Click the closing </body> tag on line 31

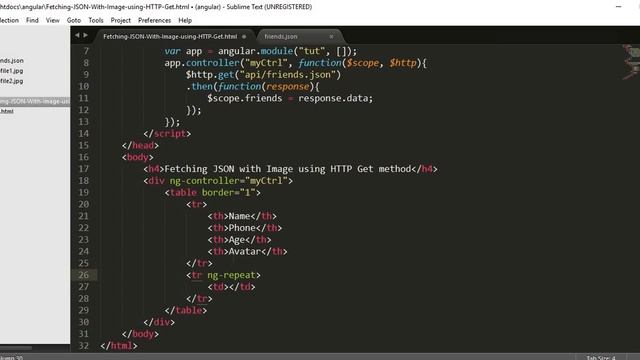[140, 334]
